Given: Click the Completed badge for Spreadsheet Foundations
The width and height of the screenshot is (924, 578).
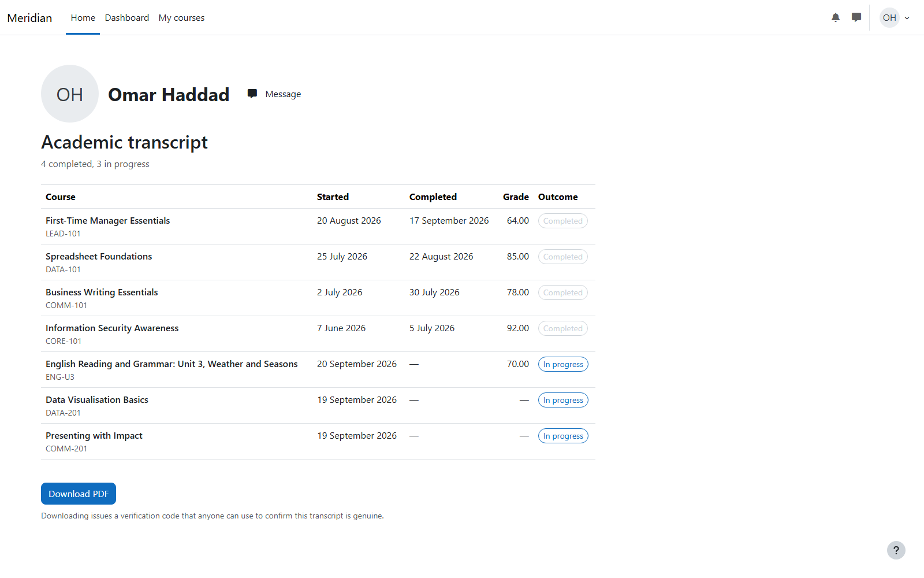Looking at the screenshot, I should point(563,257).
